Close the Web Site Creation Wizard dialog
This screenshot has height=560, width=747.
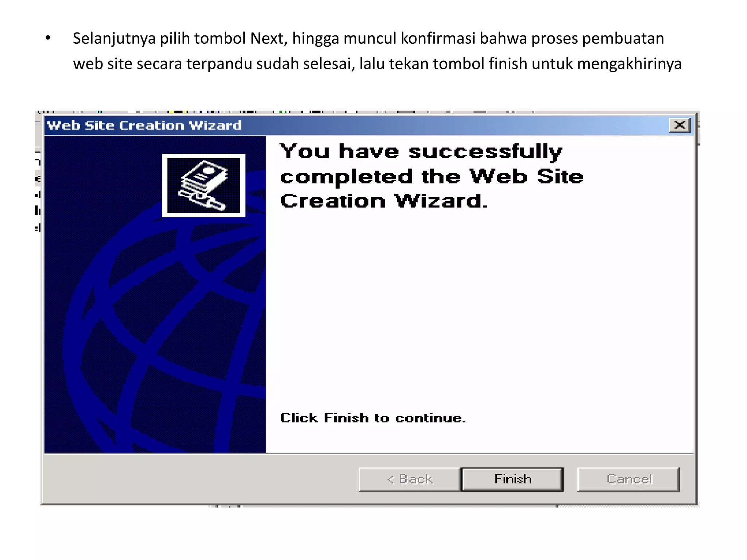coord(680,125)
